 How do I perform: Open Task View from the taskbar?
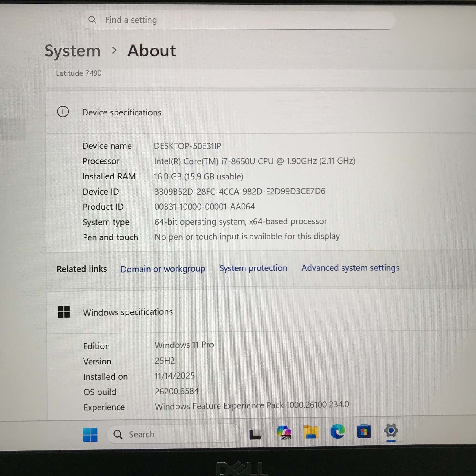255,434
